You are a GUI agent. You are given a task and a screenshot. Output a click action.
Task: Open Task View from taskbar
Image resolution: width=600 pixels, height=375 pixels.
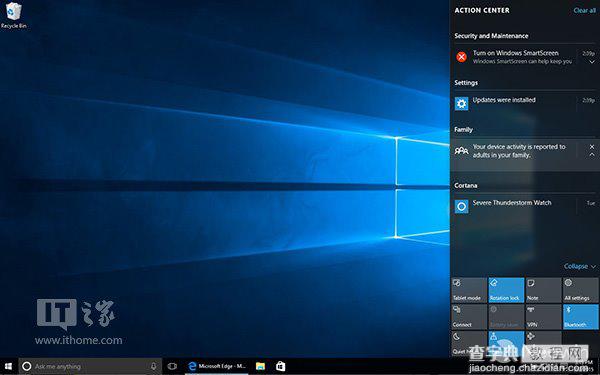pyautogui.click(x=172, y=367)
